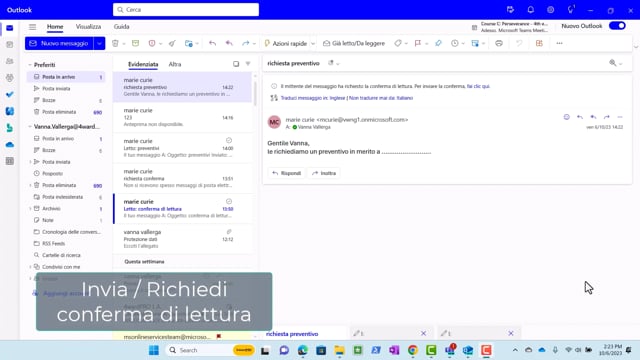Open Google Chrome from the taskbar
640x360 pixels.
click(413, 350)
